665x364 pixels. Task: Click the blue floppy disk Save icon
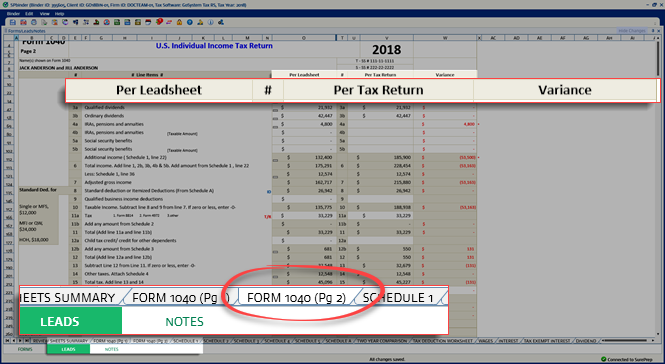click(x=13, y=22)
